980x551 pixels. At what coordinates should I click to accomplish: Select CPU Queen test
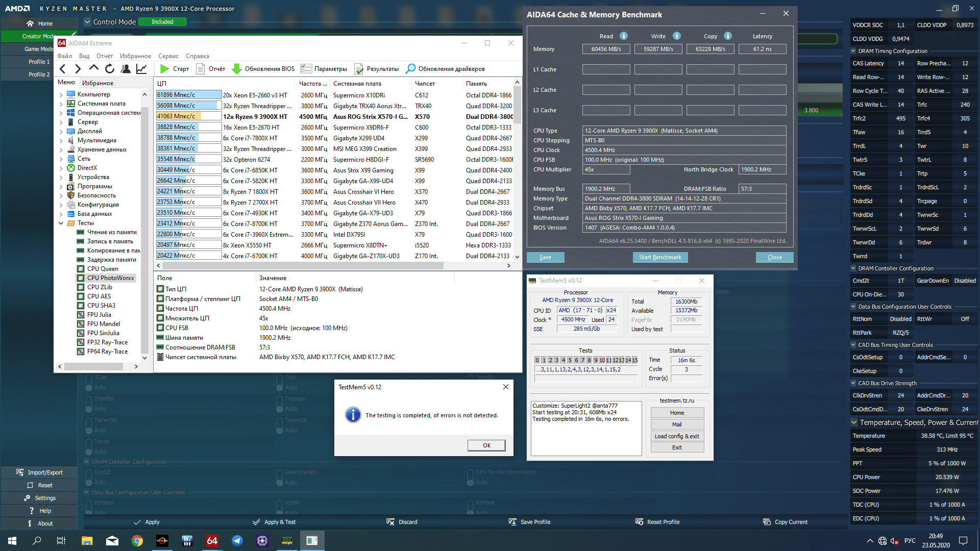(x=103, y=269)
